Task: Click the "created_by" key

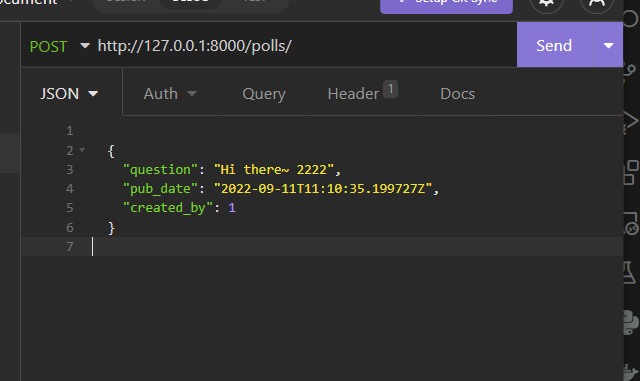Action: point(168,207)
